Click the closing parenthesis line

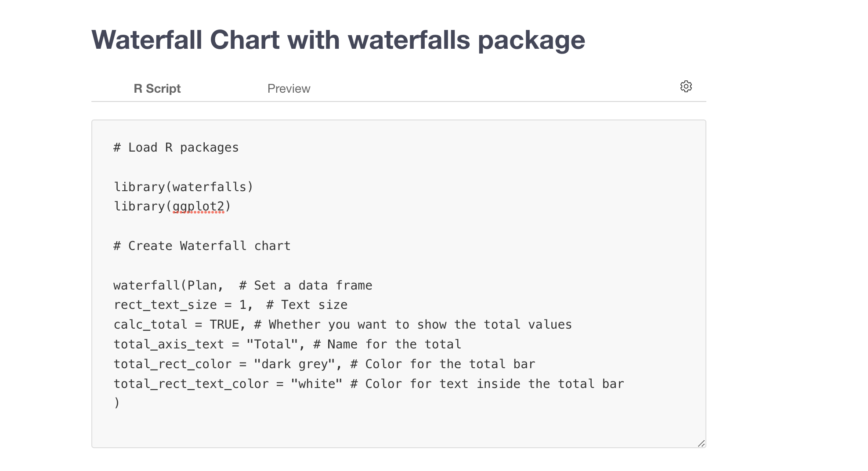tap(116, 402)
